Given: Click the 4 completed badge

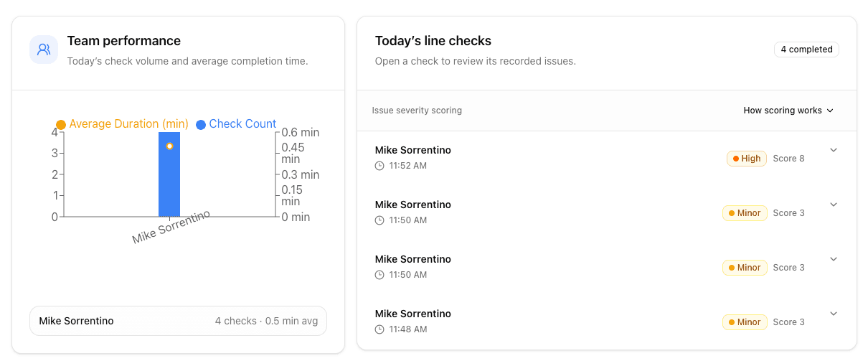Looking at the screenshot, I should click(x=806, y=50).
